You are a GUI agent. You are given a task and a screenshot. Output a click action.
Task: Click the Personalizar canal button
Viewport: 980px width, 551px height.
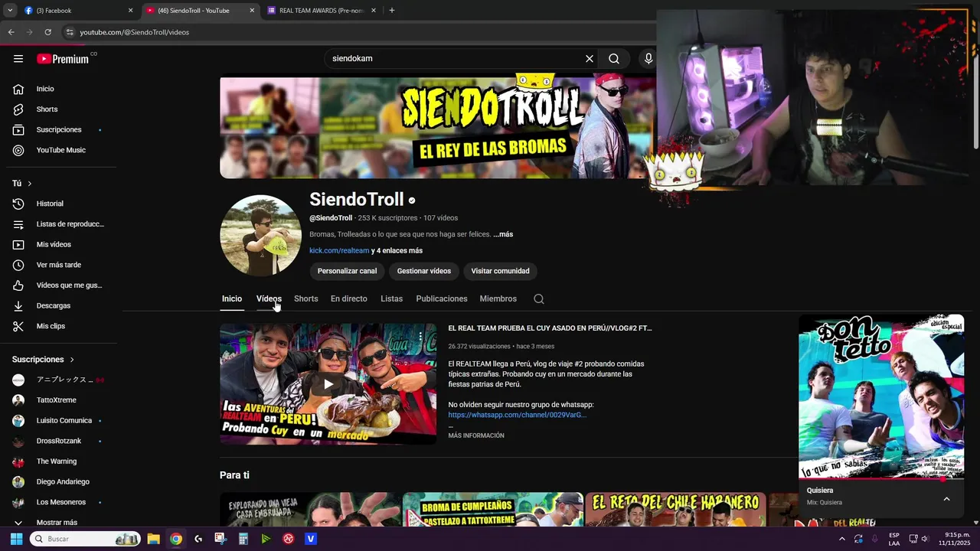click(348, 271)
